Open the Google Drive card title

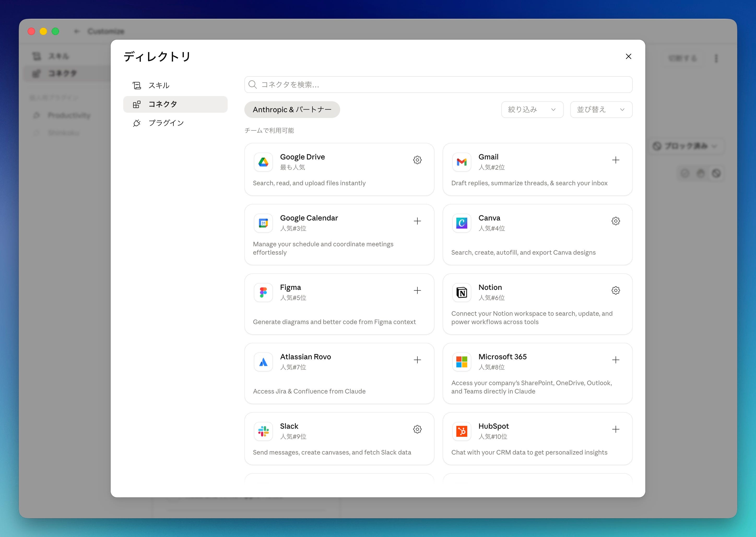tap(302, 157)
